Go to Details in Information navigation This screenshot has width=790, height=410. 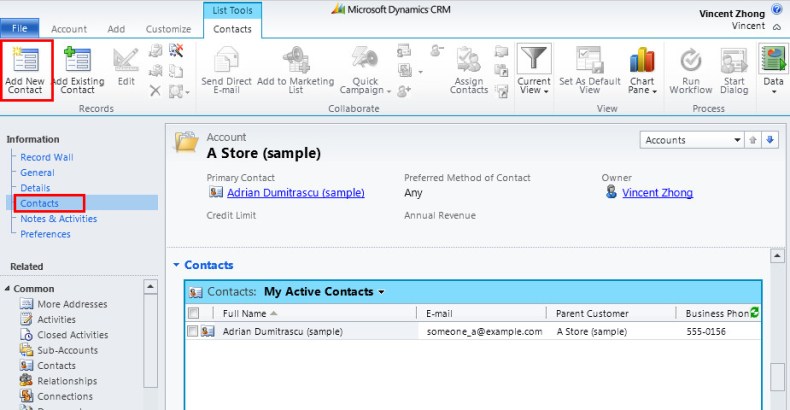35,188
